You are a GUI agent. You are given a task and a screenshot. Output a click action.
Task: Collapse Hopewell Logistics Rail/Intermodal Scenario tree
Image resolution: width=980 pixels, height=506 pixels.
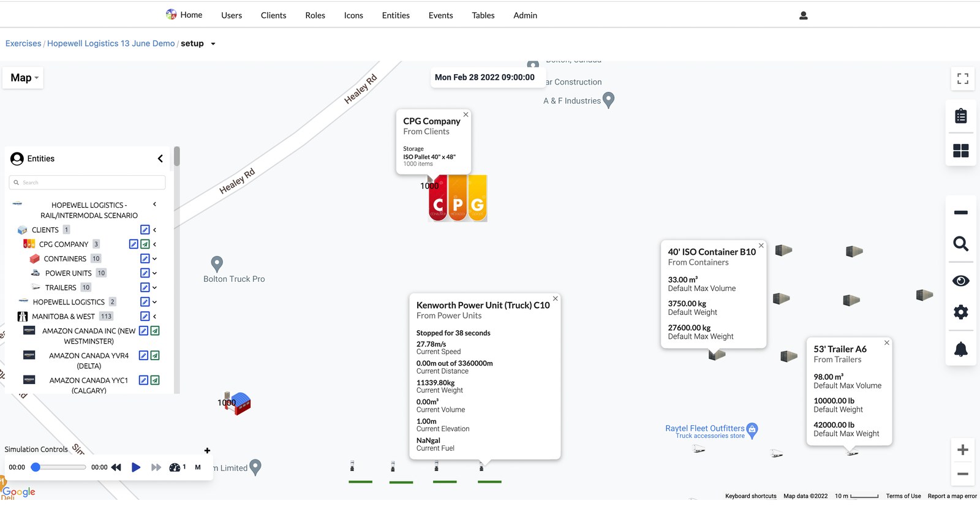click(x=154, y=205)
